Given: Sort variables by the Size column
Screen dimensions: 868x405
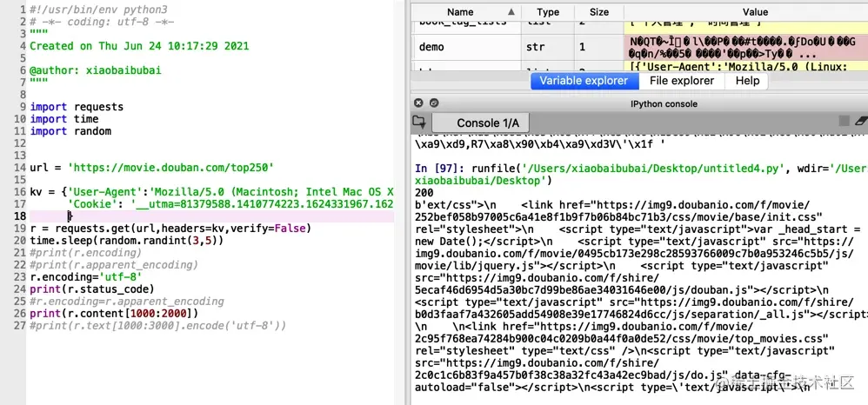Looking at the screenshot, I should 599,11.
